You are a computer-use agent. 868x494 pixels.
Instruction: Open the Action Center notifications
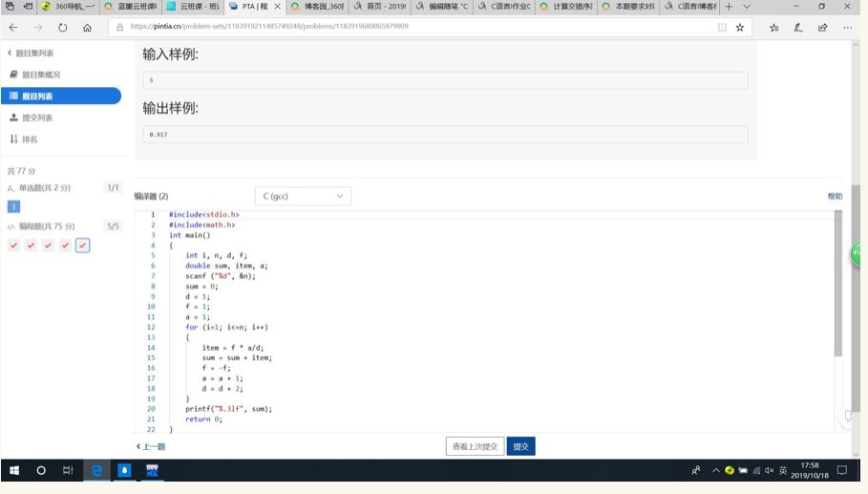[x=842, y=470]
